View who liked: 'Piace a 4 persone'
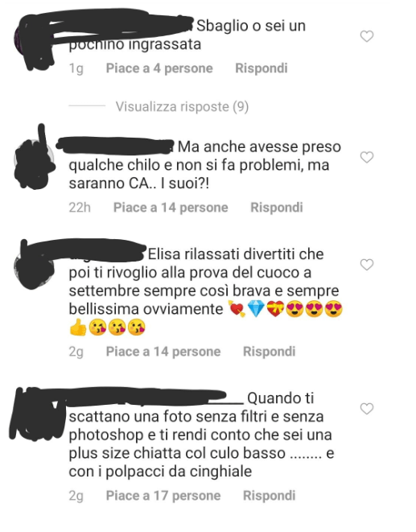Image resolution: width=416 pixels, height=532 pixels. 159,68
